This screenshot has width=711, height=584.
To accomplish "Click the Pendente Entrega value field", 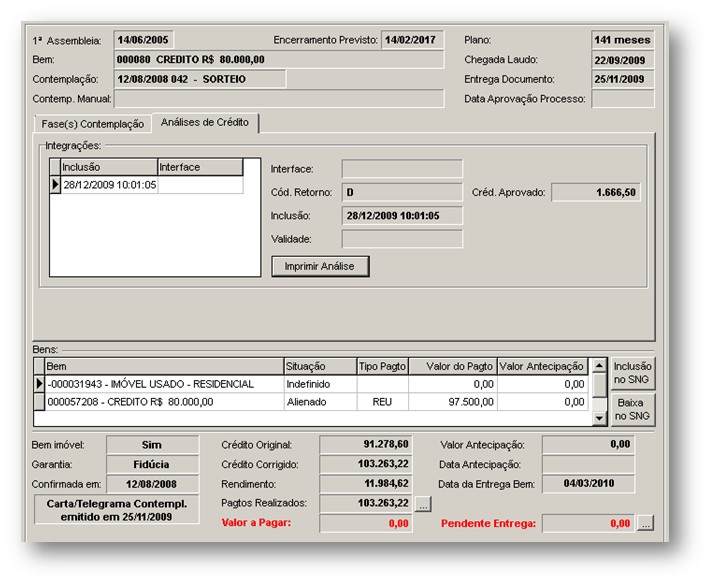I will click(x=588, y=523).
